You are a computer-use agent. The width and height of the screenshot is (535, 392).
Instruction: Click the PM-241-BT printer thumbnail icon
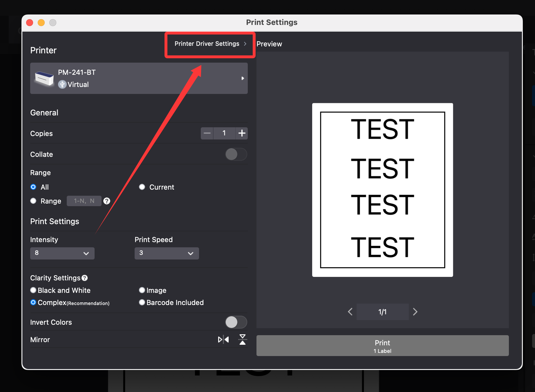(44, 78)
